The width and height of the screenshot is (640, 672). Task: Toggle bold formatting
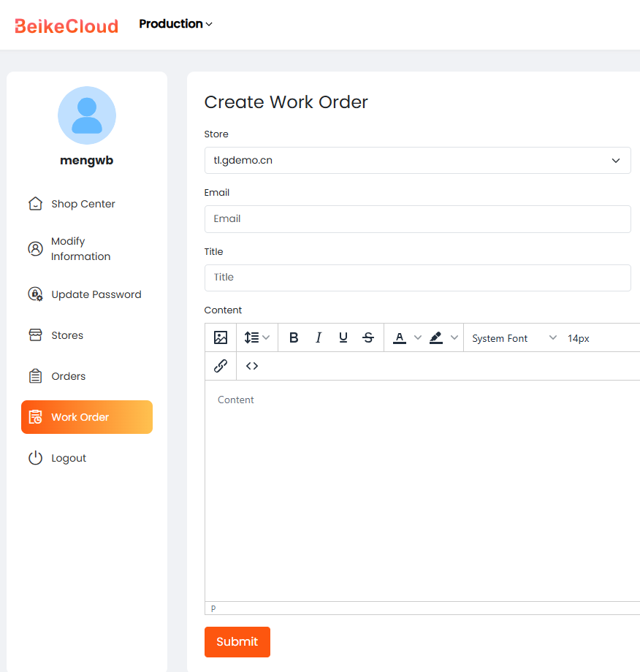click(x=294, y=337)
